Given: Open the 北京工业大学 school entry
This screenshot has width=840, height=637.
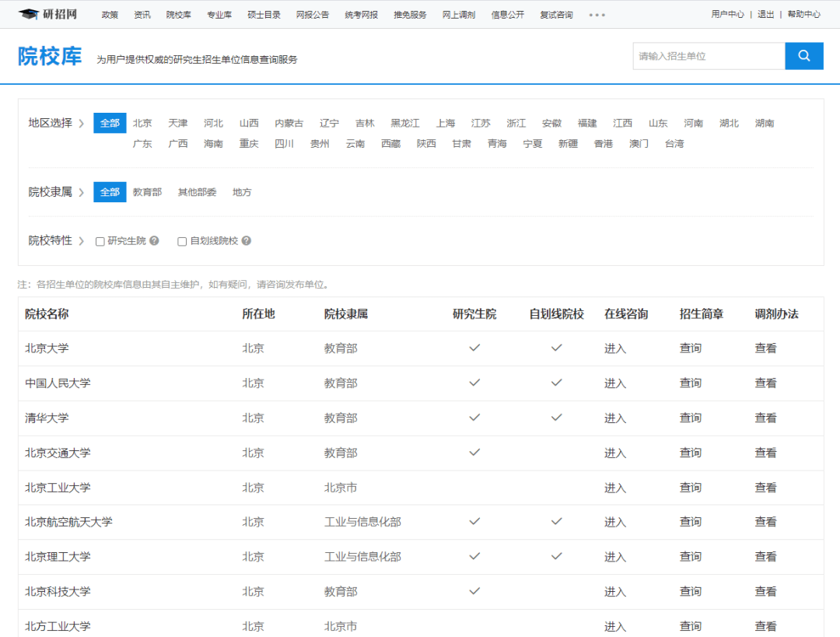Looking at the screenshot, I should click(58, 488).
